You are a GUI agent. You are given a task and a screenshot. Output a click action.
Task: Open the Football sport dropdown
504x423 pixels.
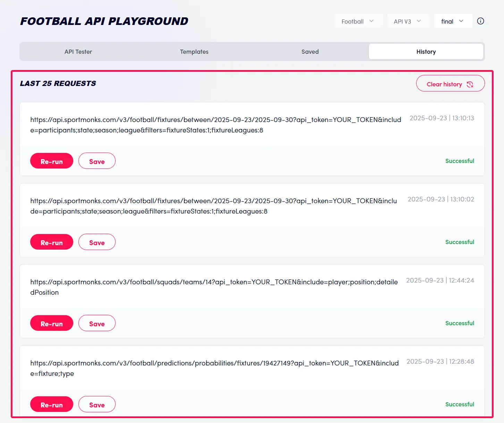coord(359,21)
